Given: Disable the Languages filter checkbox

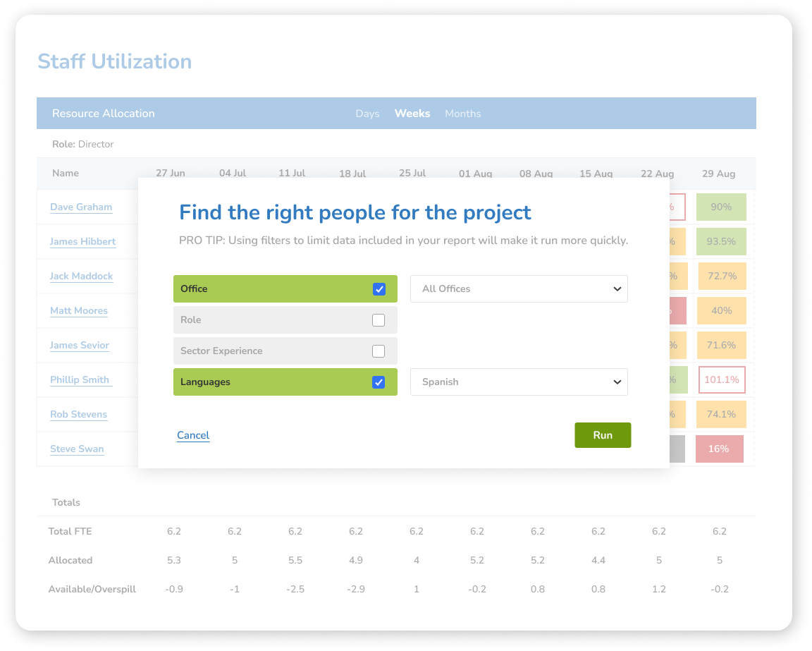Looking at the screenshot, I should coord(379,382).
